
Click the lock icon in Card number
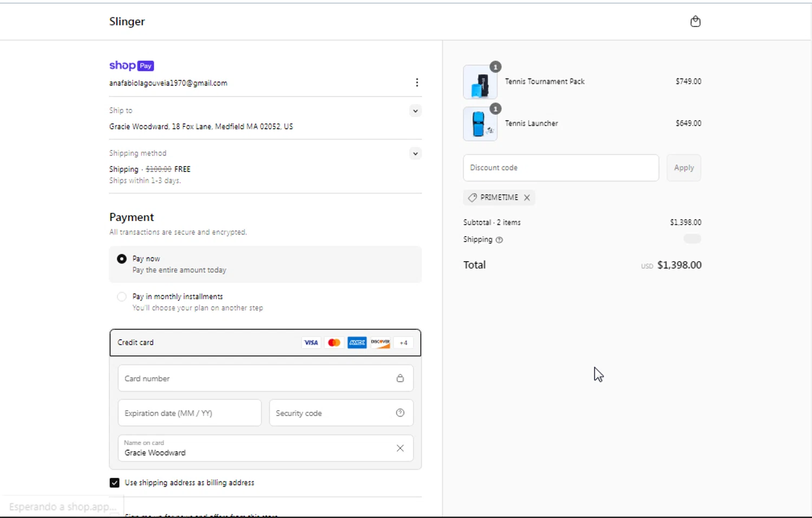point(400,378)
